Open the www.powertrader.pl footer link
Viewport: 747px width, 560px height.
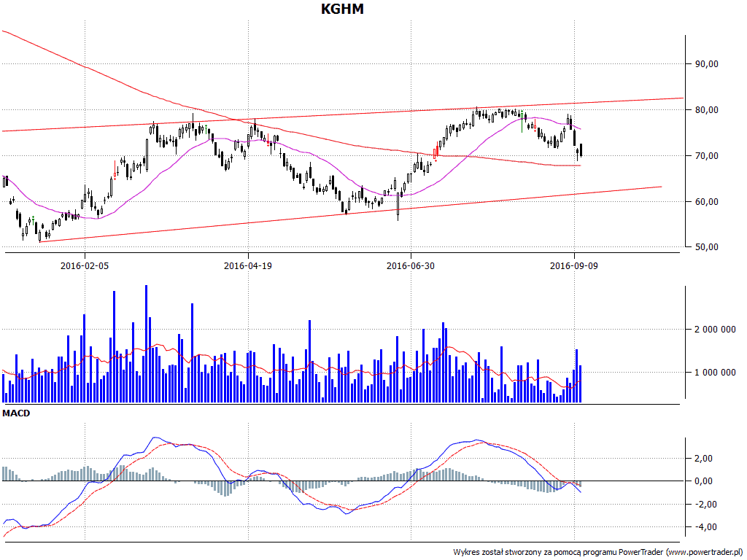703,552
